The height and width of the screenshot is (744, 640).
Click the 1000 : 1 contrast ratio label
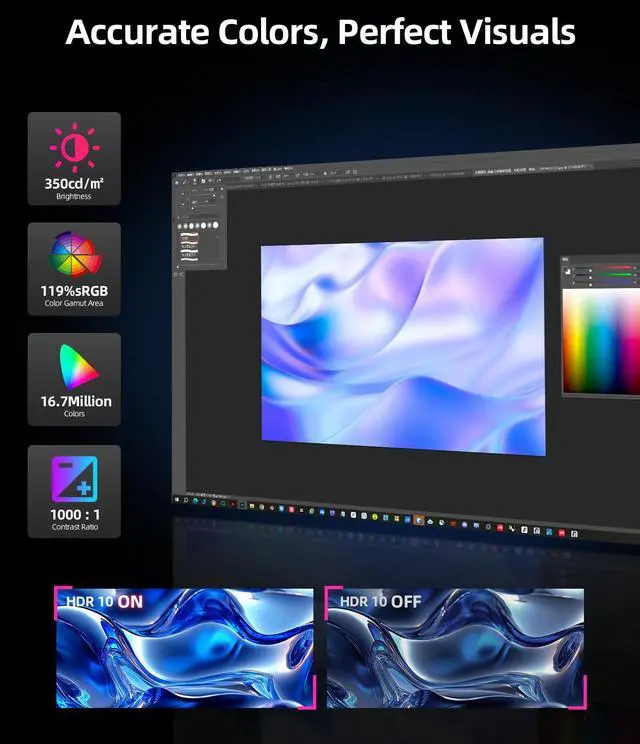pos(74,513)
